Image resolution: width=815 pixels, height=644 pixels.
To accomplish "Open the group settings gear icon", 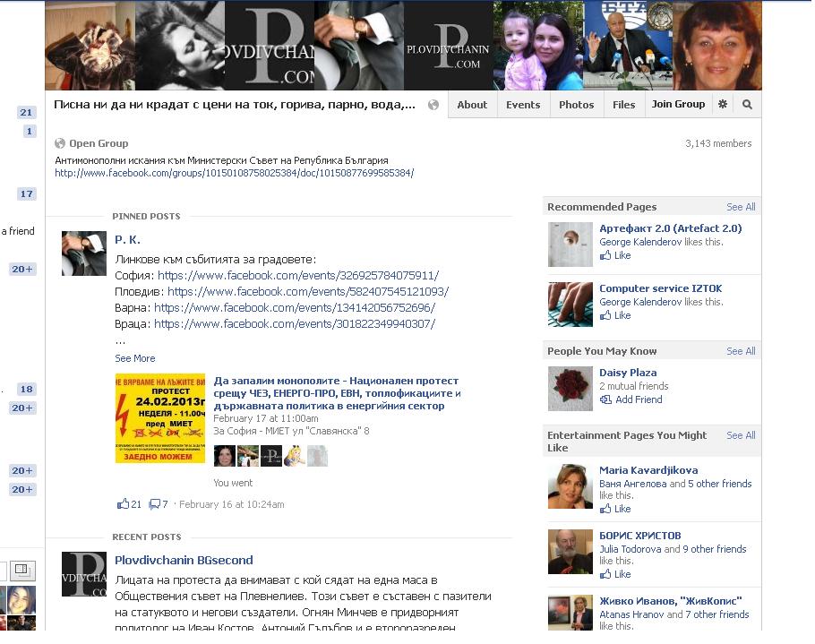I will (723, 105).
